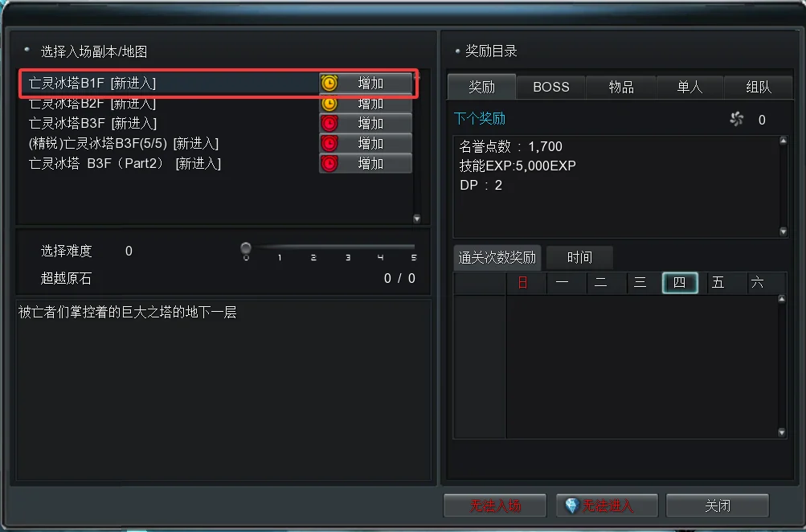Image resolution: width=806 pixels, height=532 pixels.
Task: Open the 物品 tab
Action: tap(621, 87)
